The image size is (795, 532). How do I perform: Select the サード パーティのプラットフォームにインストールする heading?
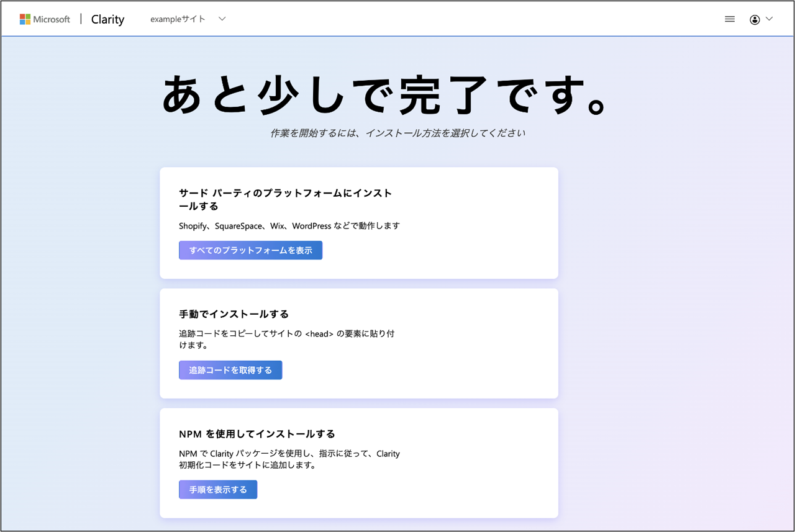tap(286, 199)
